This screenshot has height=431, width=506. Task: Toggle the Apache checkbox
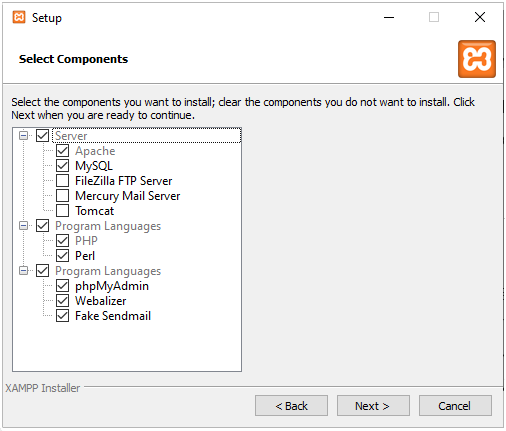pos(63,151)
